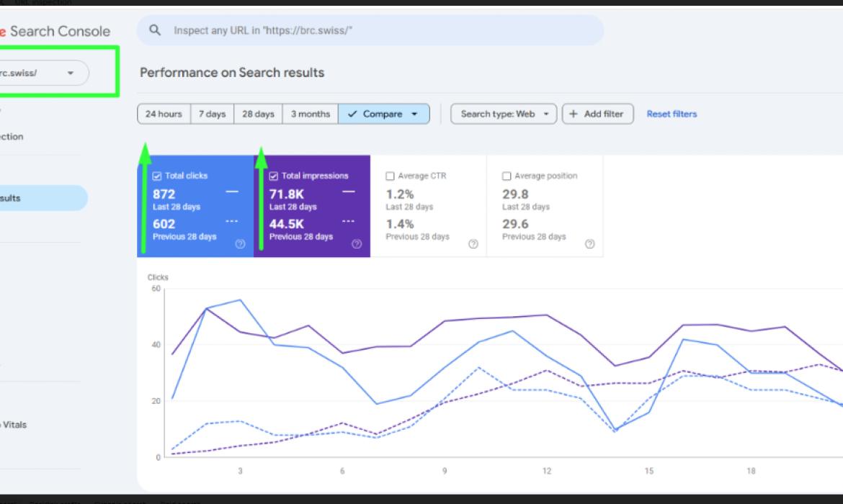Uncheck the Total clicks checkbox
Screen dimensions: 843x504
click(156, 175)
